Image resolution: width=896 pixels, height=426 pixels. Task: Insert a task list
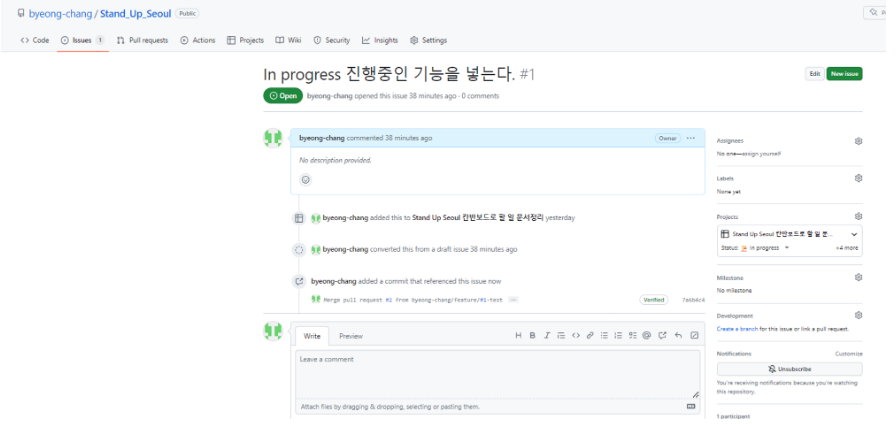[x=632, y=336]
